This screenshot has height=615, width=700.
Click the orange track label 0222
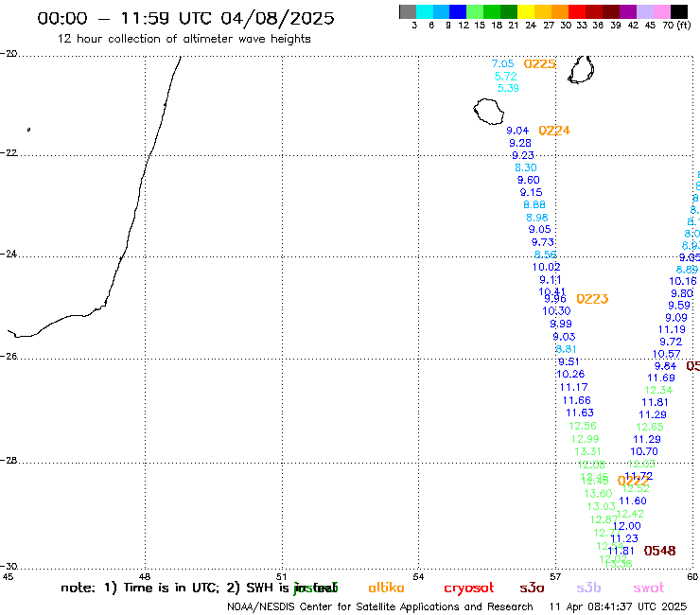[633, 481]
